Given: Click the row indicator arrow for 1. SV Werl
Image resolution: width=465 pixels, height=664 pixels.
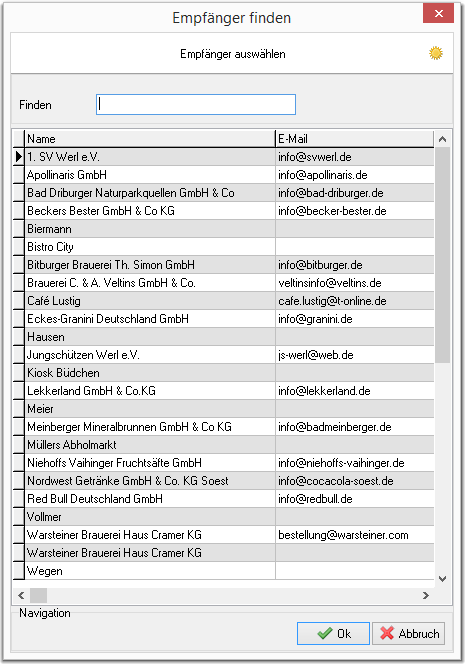Looking at the screenshot, I should pos(19,157).
